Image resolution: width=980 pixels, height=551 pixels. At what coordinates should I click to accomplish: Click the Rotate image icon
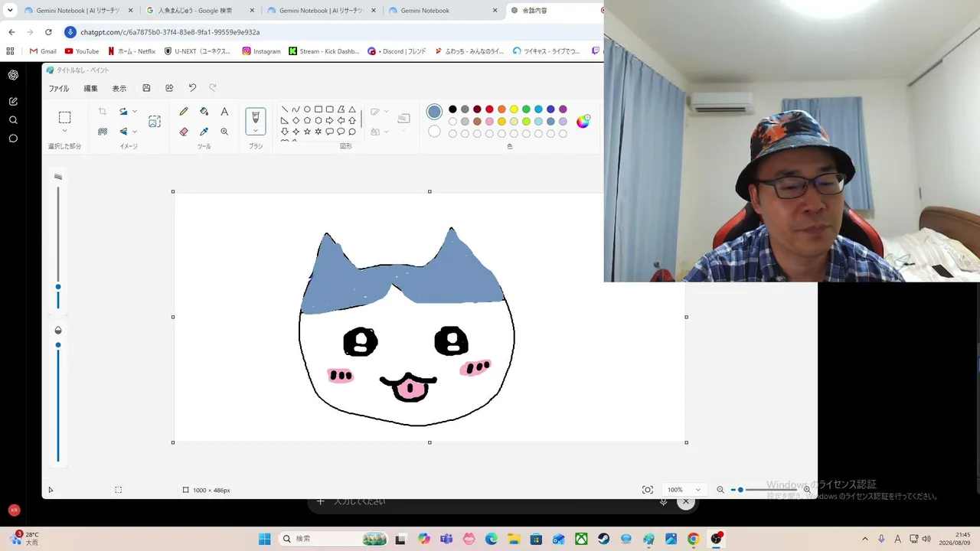tap(122, 112)
